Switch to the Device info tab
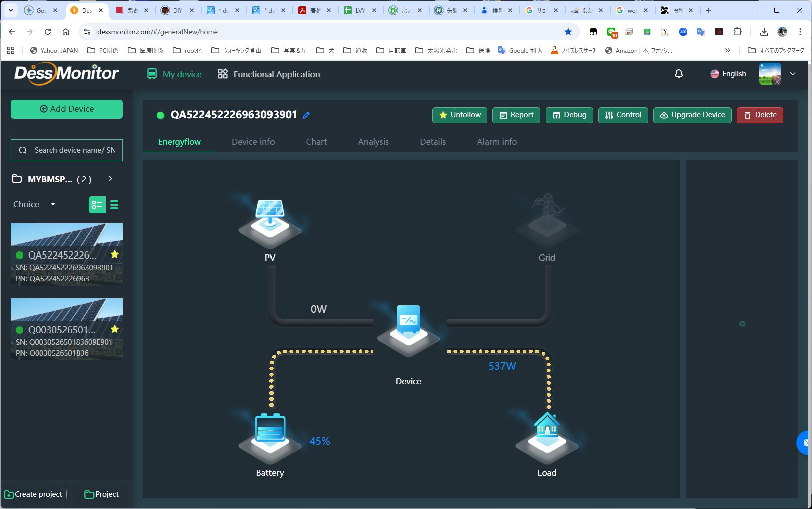812x509 pixels. pos(253,142)
